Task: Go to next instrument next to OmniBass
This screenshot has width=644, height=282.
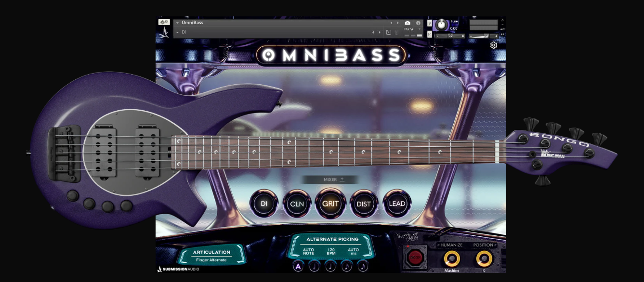Action: coord(397,23)
